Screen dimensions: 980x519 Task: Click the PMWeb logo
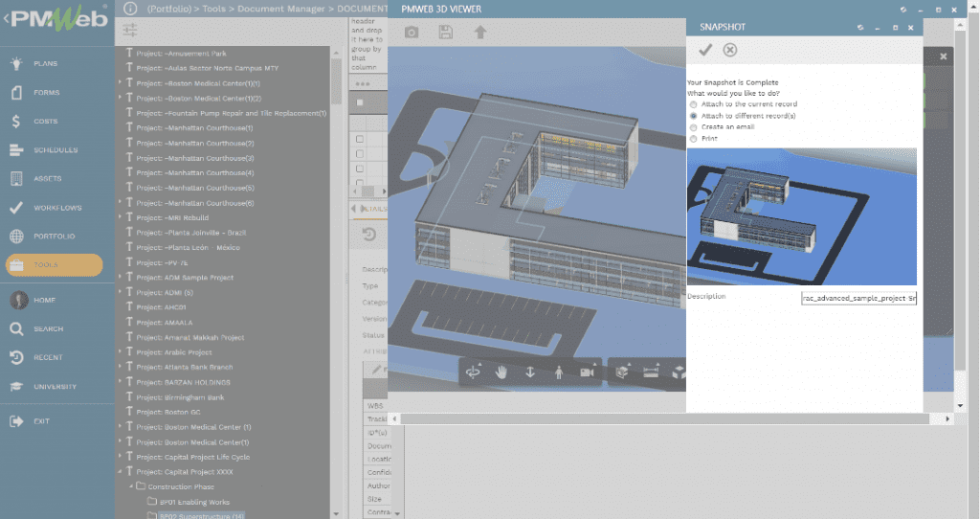[58, 18]
